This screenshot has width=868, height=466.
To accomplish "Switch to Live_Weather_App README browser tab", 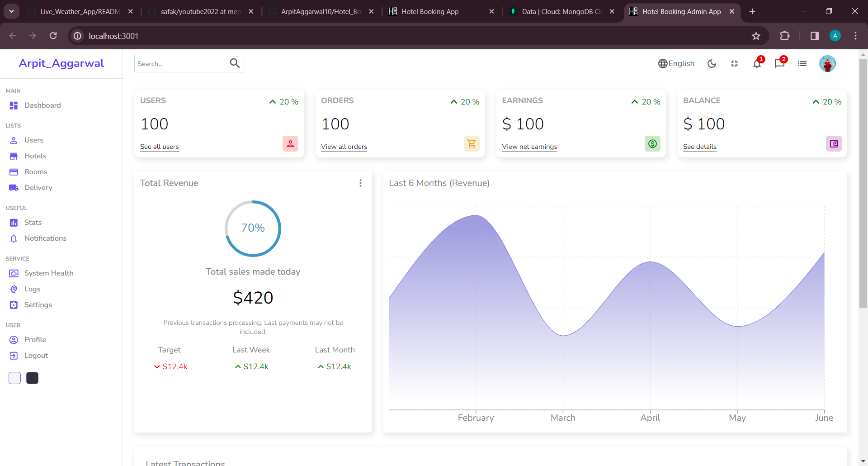I will pyautogui.click(x=80, y=12).
